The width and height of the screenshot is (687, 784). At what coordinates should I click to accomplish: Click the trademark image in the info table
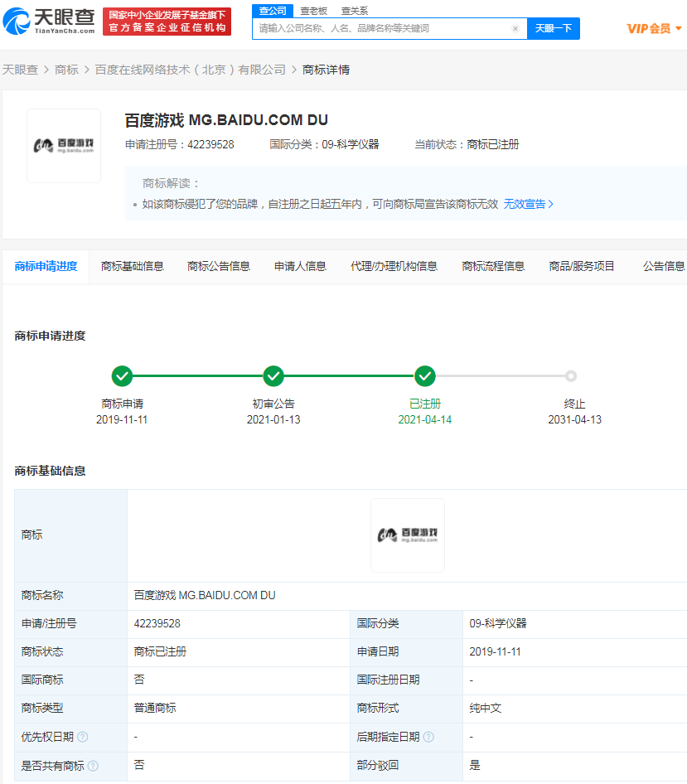coord(407,535)
